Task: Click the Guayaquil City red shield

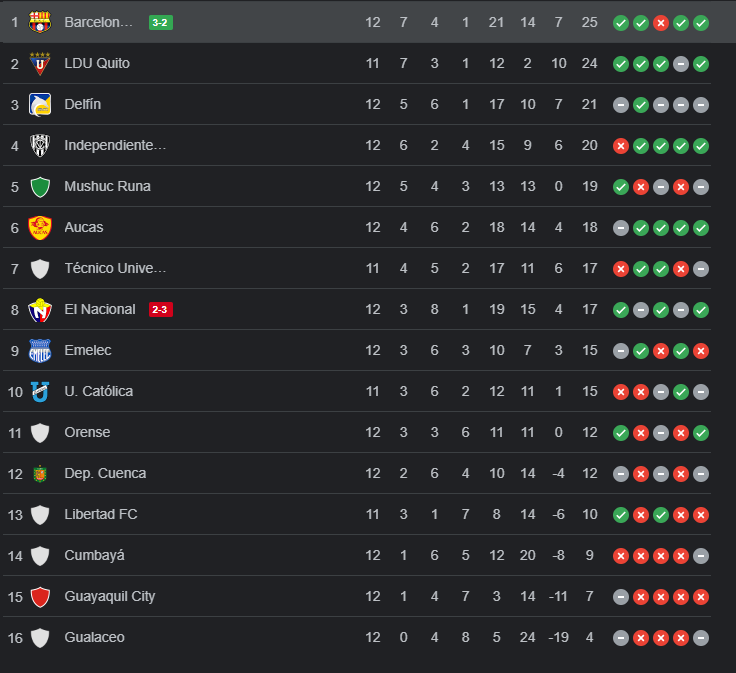Action: (x=40, y=596)
